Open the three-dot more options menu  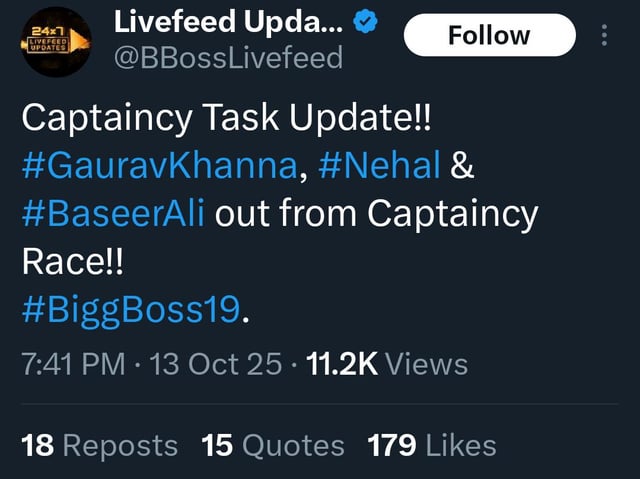tap(602, 37)
